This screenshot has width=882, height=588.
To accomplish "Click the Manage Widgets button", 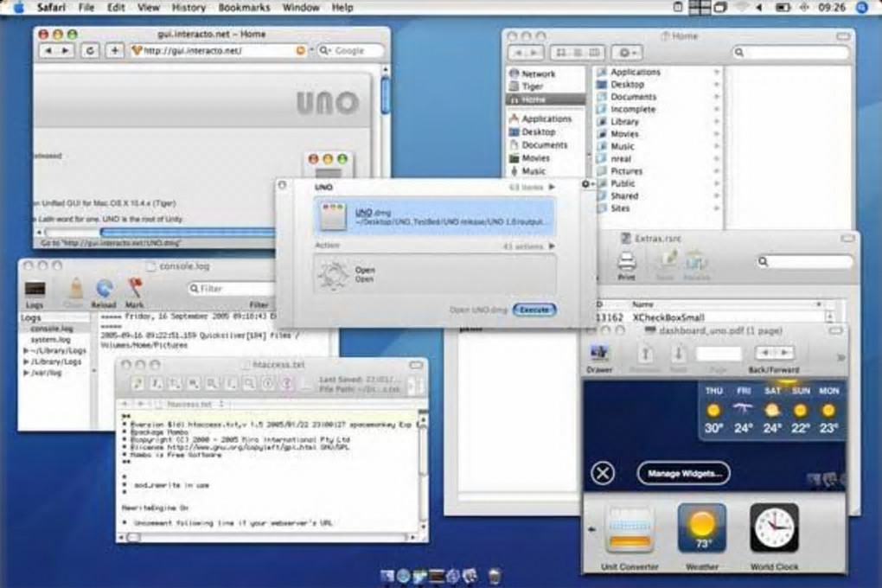I will point(683,473).
